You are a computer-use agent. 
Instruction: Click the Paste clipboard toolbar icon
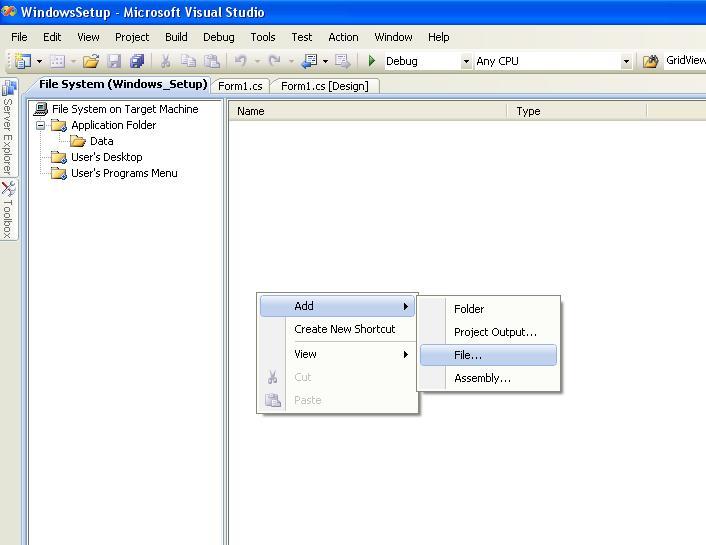212,61
